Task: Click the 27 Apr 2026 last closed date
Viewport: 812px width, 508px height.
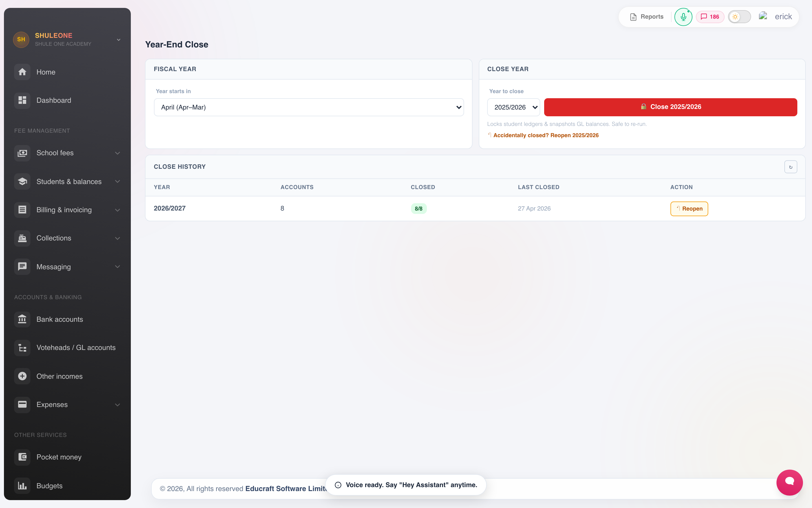Action: click(534, 209)
